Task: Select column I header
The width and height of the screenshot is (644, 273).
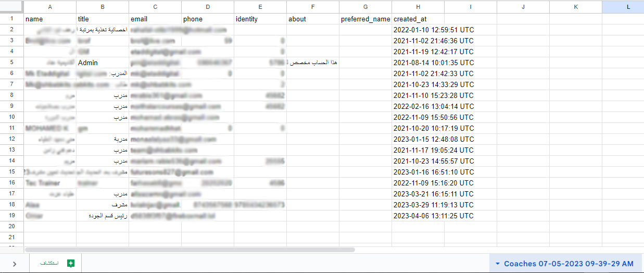Action: (x=470, y=7)
